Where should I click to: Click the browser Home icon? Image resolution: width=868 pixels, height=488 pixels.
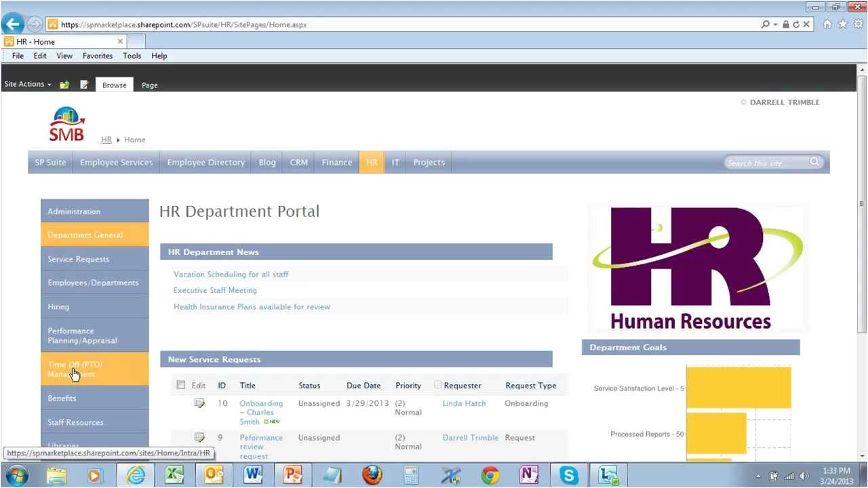(827, 24)
